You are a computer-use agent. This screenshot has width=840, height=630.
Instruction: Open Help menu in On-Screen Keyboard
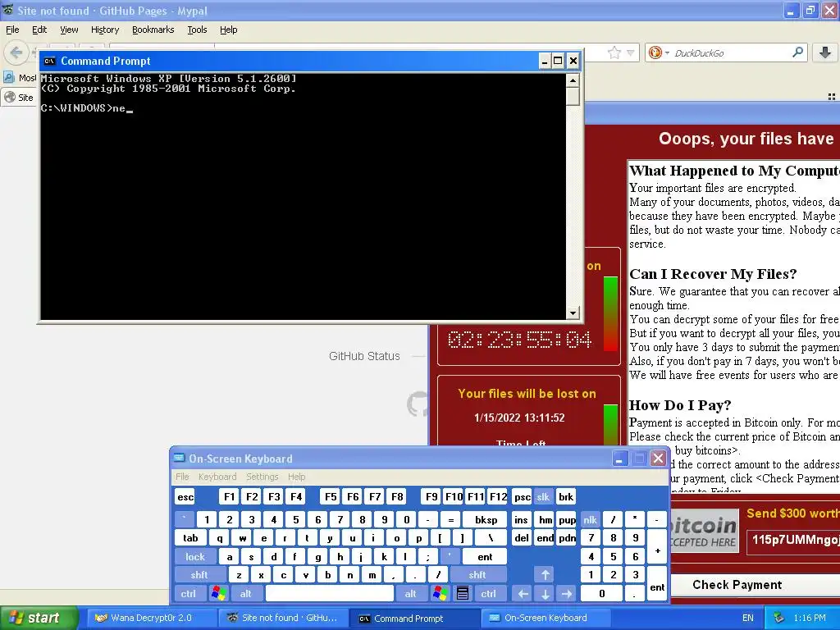click(x=296, y=477)
